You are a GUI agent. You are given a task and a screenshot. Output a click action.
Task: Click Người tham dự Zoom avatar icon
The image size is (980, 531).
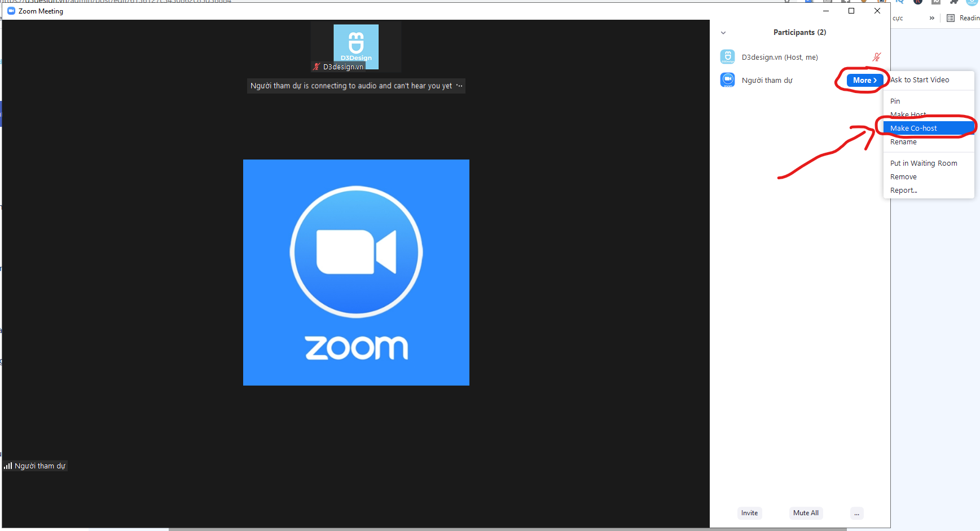coord(727,80)
